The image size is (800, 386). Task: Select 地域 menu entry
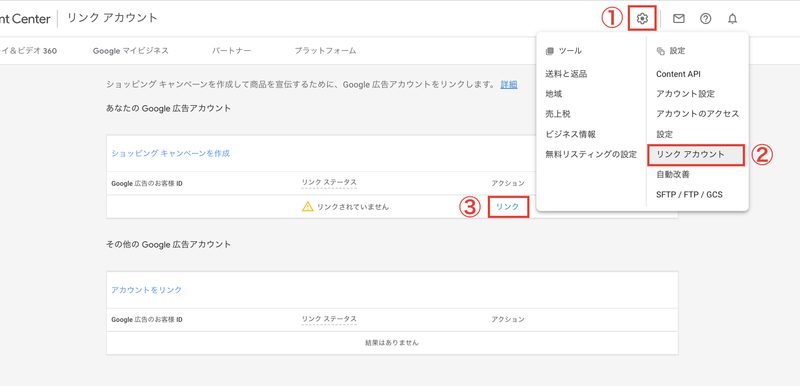[x=554, y=94]
